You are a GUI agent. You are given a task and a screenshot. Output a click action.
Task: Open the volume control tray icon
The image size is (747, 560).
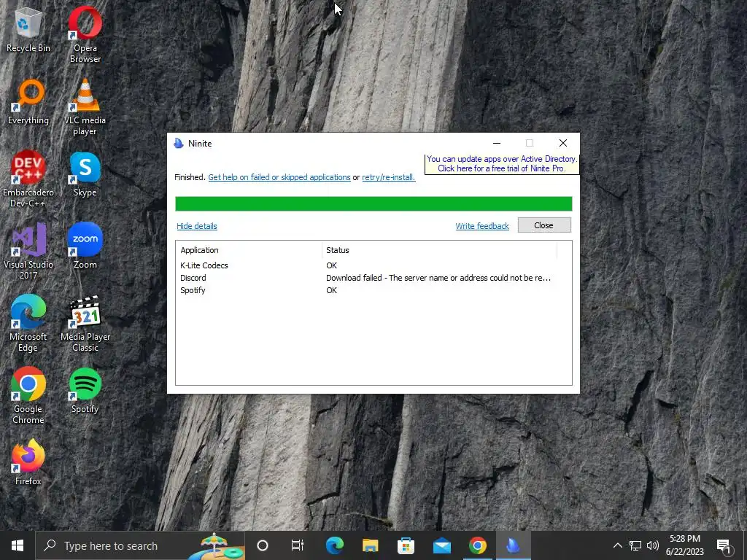[x=653, y=545]
